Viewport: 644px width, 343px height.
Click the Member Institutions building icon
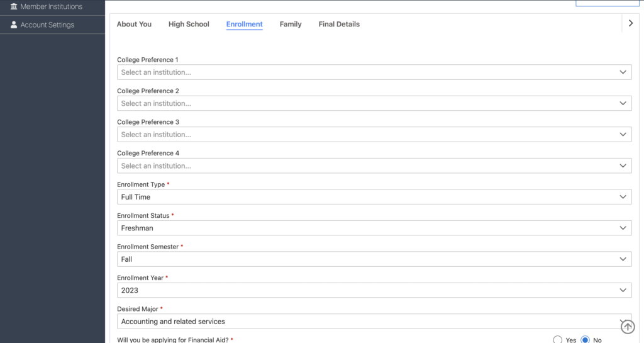pyautogui.click(x=14, y=6)
